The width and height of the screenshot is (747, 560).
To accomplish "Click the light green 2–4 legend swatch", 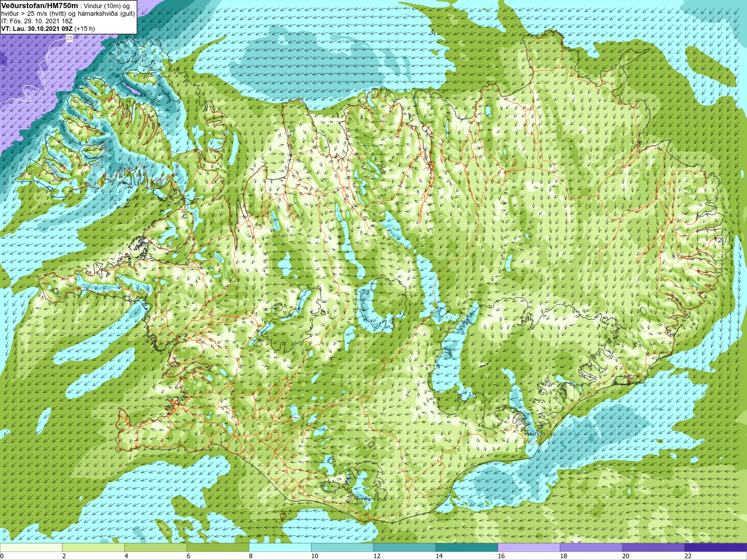I will [x=93, y=548].
